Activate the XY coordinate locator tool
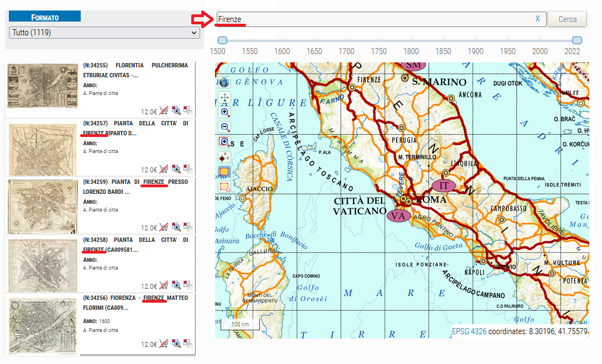The height and width of the screenshot is (364, 602). [x=224, y=157]
